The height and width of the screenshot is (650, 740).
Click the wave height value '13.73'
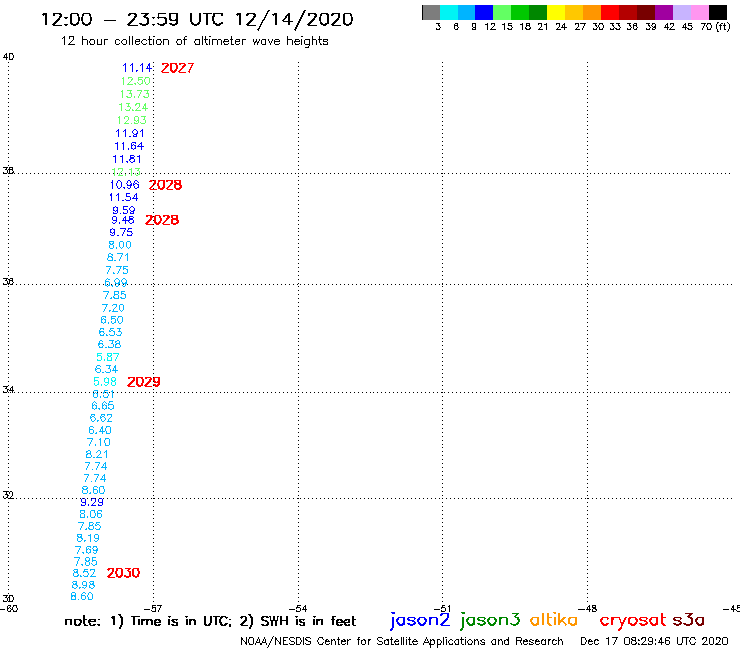[x=135, y=94]
